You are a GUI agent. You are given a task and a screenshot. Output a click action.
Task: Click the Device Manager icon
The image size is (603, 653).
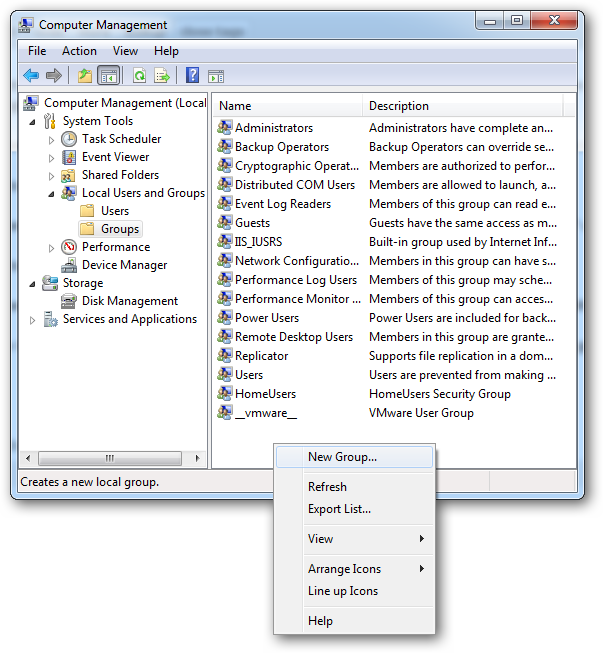[x=69, y=265]
